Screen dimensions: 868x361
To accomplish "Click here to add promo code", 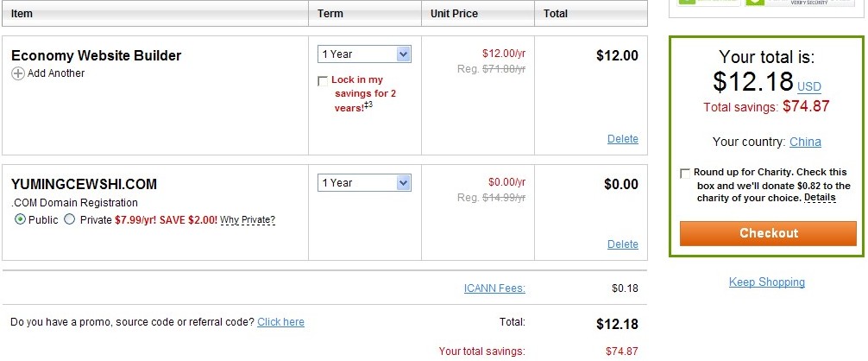I will [280, 321].
